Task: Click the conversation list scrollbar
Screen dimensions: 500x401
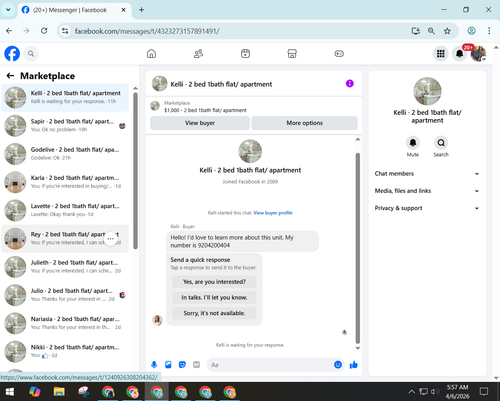Action: click(135, 171)
